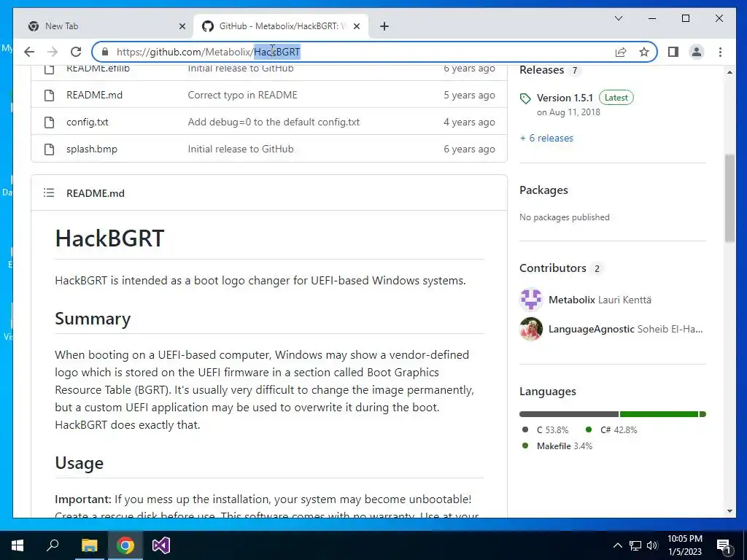Reload the GitHub page

76,52
